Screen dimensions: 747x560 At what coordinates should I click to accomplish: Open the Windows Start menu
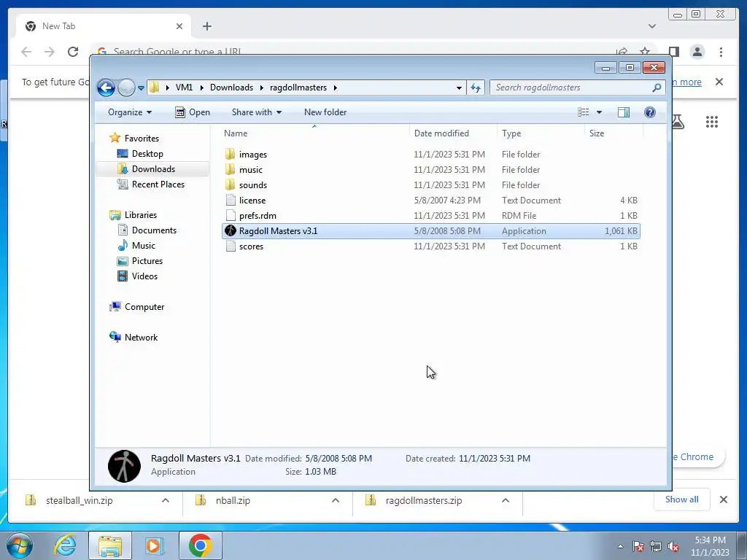(20, 545)
